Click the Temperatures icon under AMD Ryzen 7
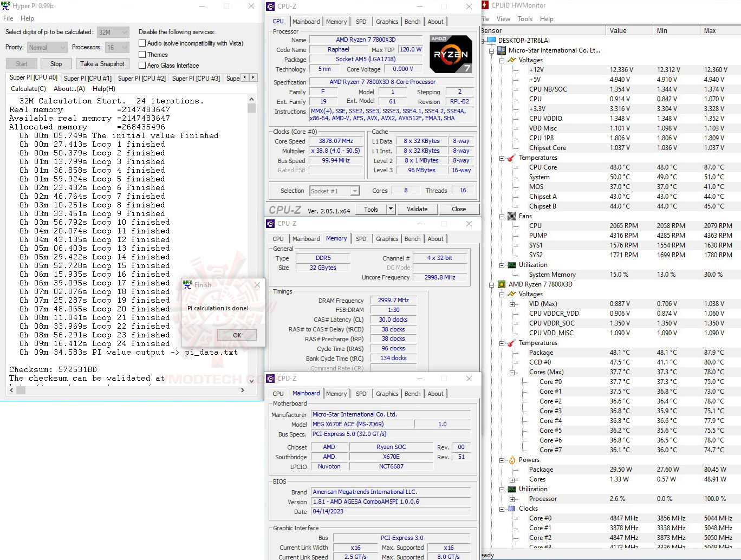This screenshot has width=741, height=560. [512, 343]
